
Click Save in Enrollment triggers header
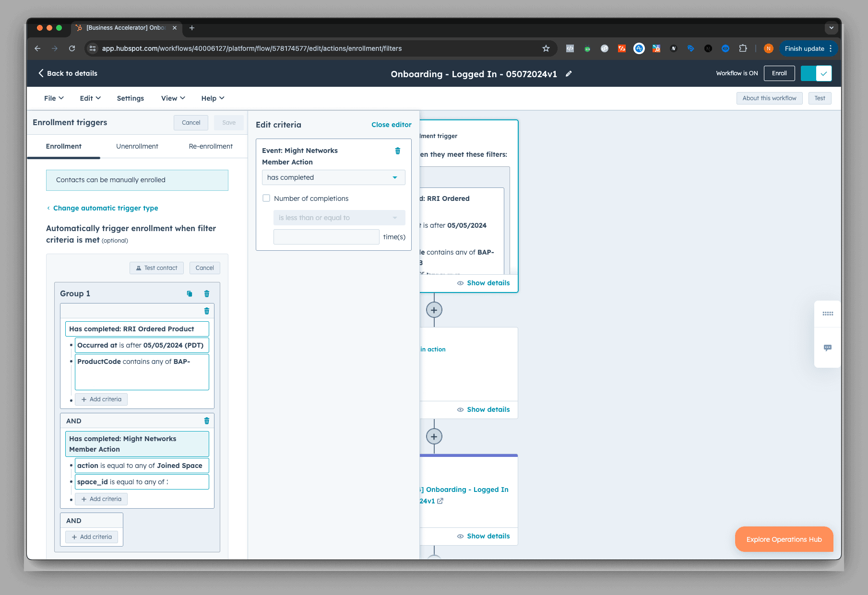(x=229, y=123)
